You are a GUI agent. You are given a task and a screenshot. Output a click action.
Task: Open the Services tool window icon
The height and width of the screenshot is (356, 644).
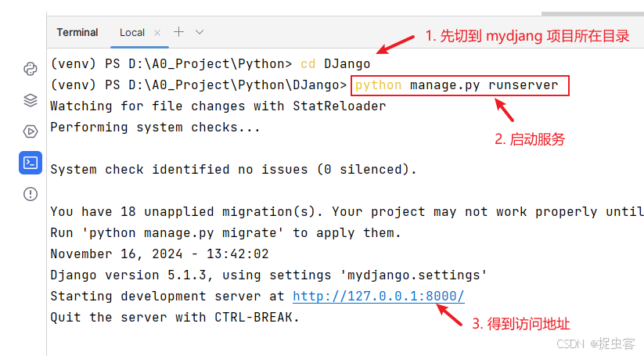click(x=31, y=131)
